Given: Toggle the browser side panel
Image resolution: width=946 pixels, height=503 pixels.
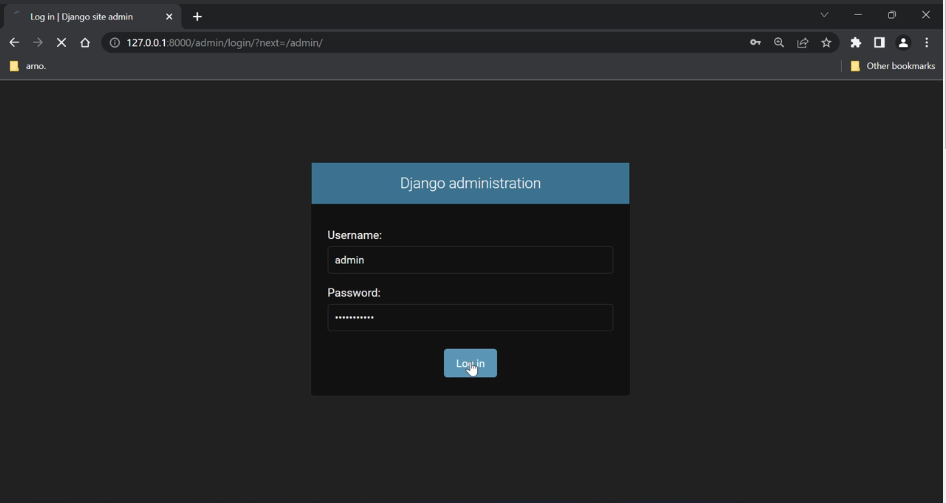Looking at the screenshot, I should point(879,43).
